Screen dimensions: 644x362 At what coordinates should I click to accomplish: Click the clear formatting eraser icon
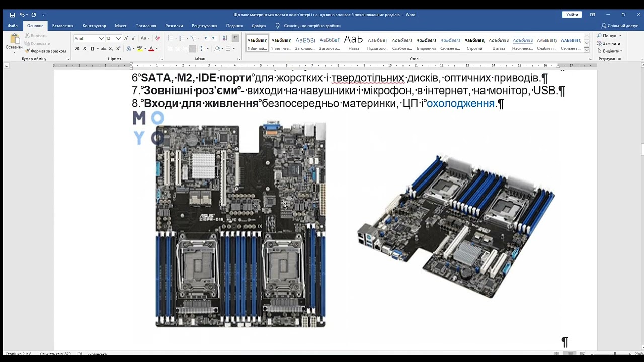(157, 38)
